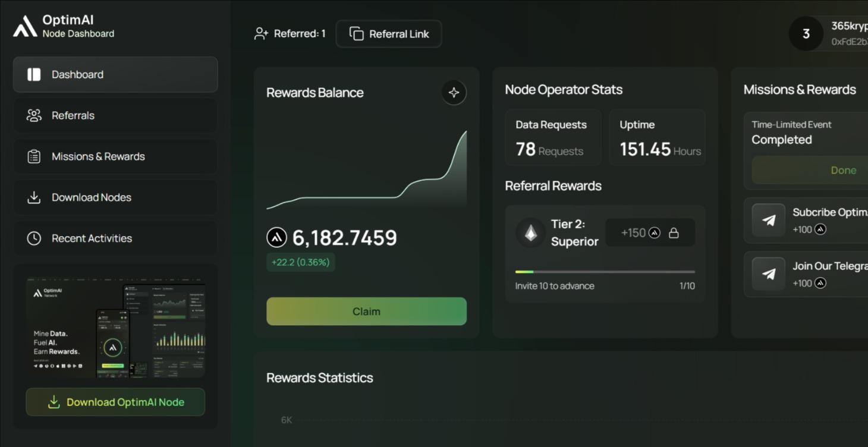The image size is (868, 447).
Task: Click the token icon beside 6,182.7459 balance
Action: pos(276,238)
